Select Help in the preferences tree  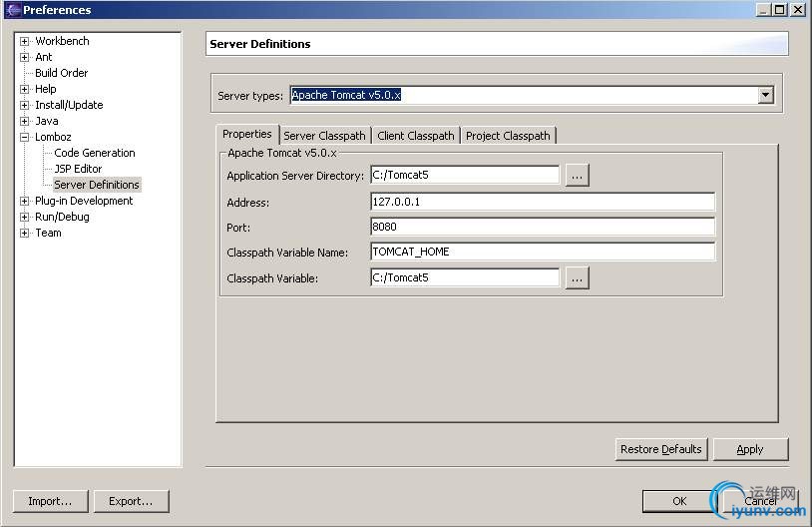tap(46, 89)
